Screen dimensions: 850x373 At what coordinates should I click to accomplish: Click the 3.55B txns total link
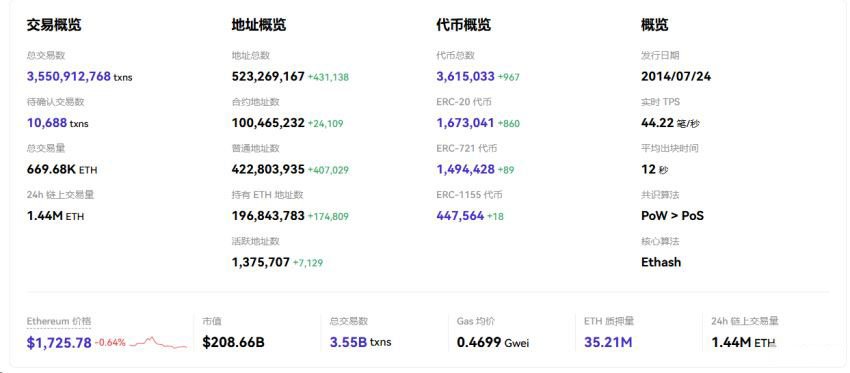pos(360,342)
